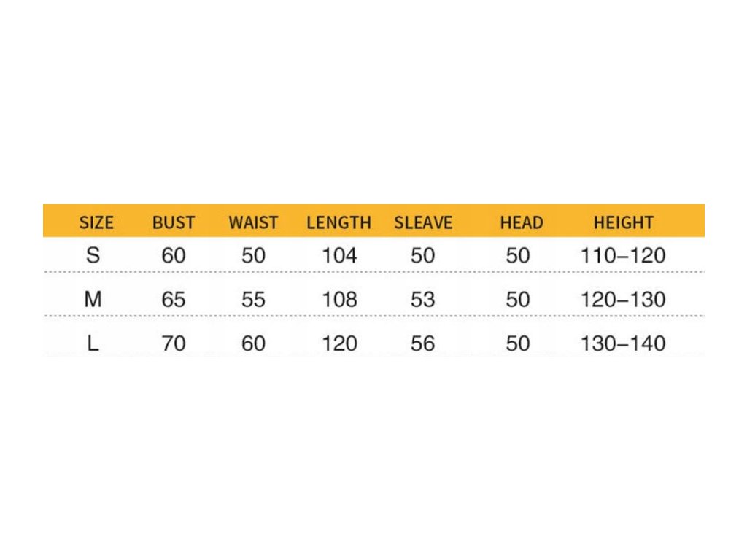Screen dimensions: 747x560
Task: Click the M size row label
Action: 93,300
